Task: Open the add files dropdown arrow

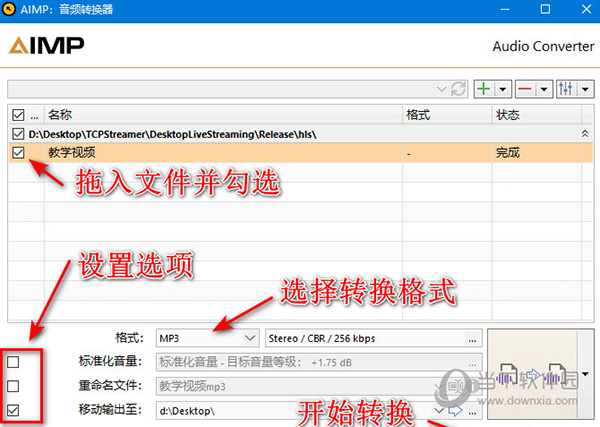Action: pos(503,90)
